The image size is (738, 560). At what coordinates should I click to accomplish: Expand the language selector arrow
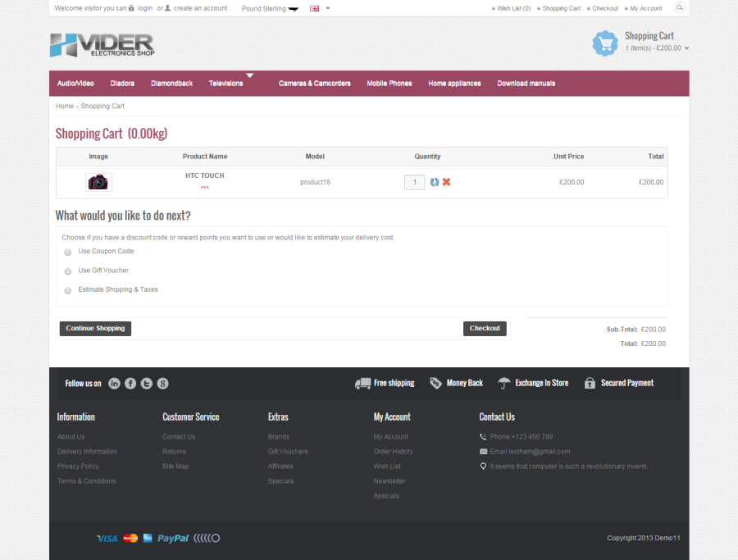(328, 8)
